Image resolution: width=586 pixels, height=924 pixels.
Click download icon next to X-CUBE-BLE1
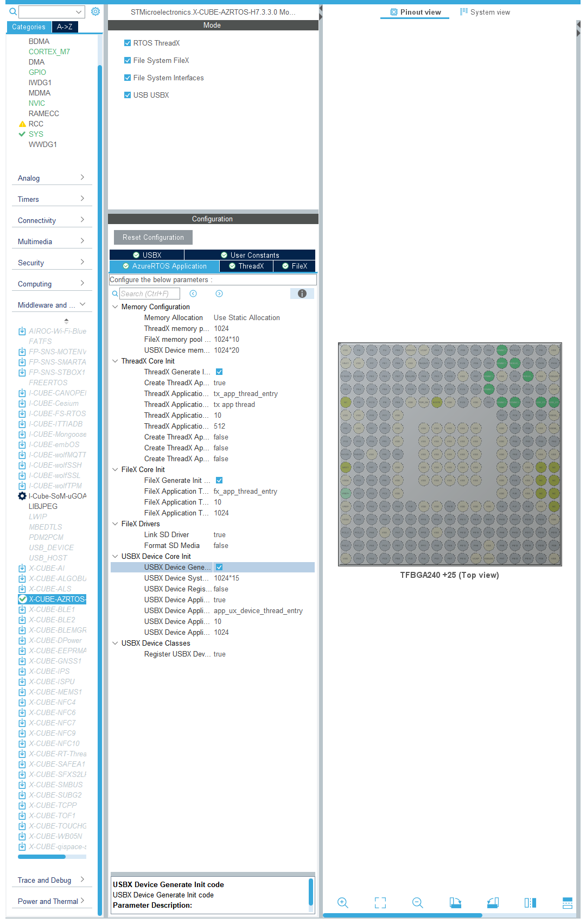22,609
